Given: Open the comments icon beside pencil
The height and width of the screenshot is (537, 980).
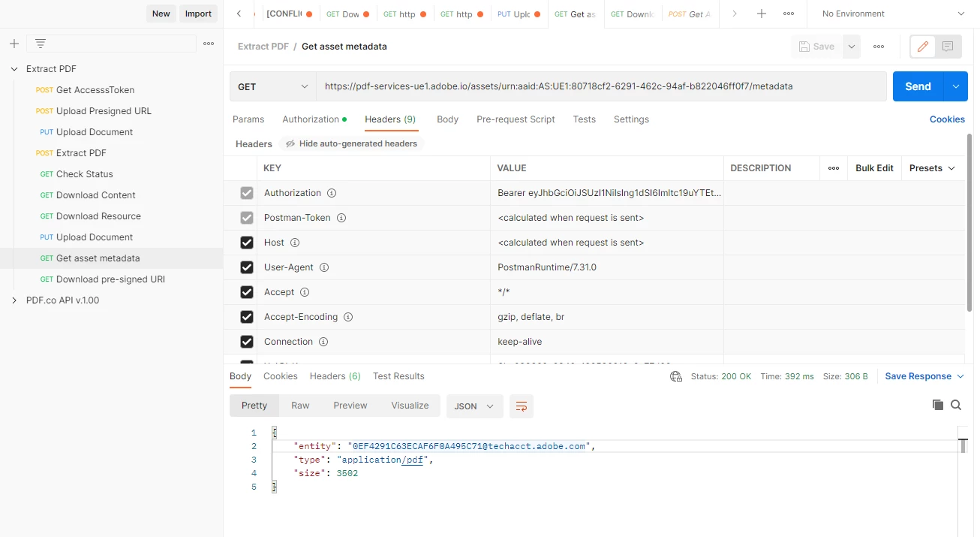Looking at the screenshot, I should point(948,47).
